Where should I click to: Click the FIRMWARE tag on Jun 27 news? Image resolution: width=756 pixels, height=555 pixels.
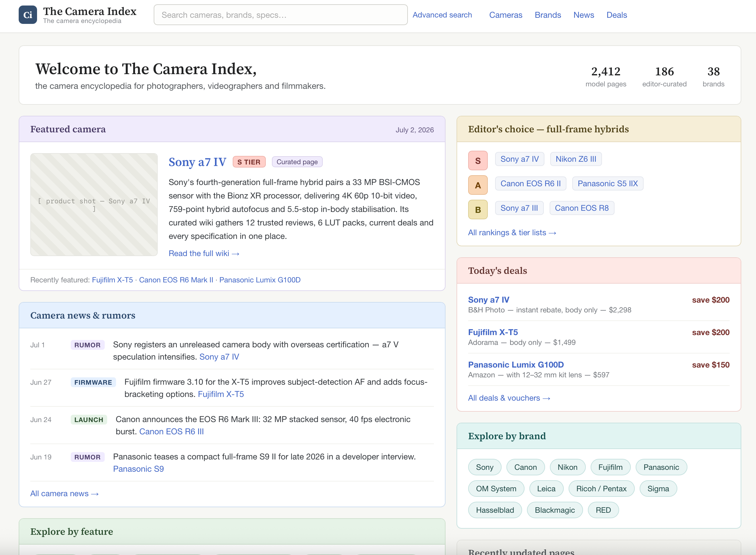tap(93, 382)
